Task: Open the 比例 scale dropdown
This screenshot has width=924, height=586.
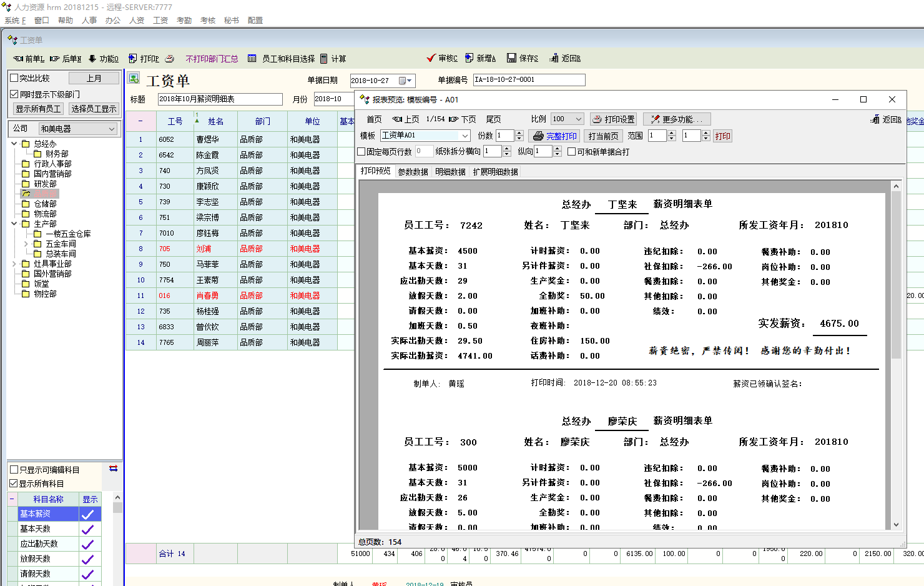Action: point(578,119)
